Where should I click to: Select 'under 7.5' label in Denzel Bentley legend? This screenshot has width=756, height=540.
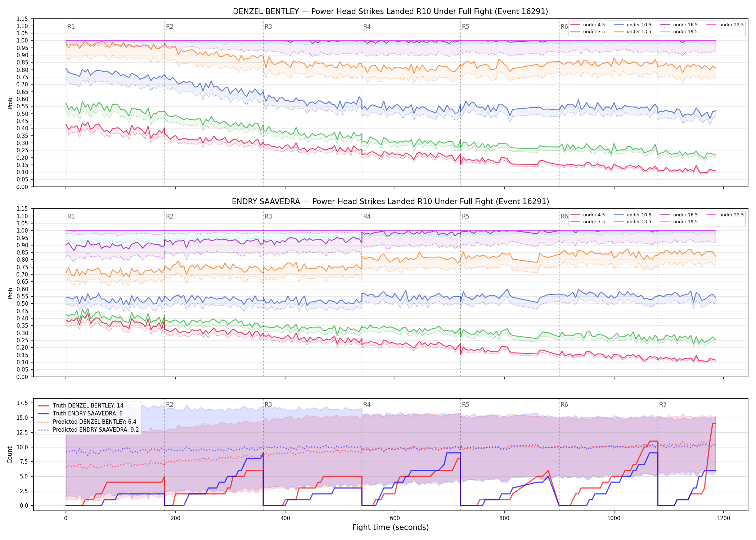[x=594, y=32]
